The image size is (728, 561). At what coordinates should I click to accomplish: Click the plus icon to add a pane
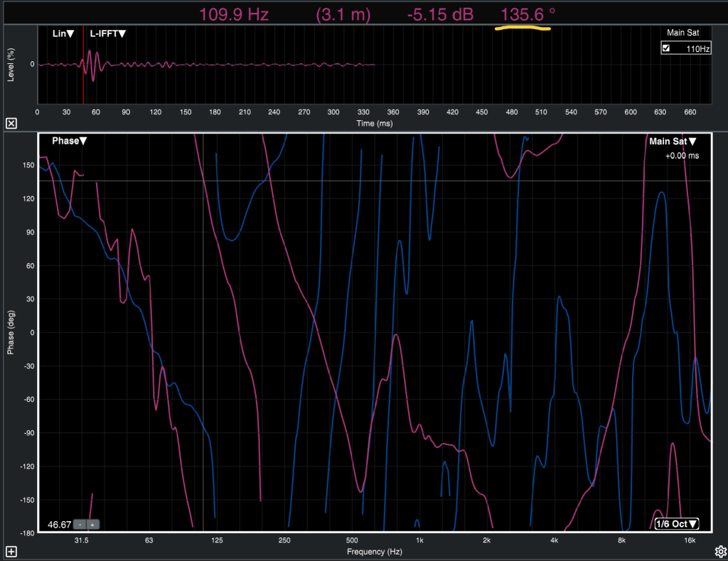[11, 551]
